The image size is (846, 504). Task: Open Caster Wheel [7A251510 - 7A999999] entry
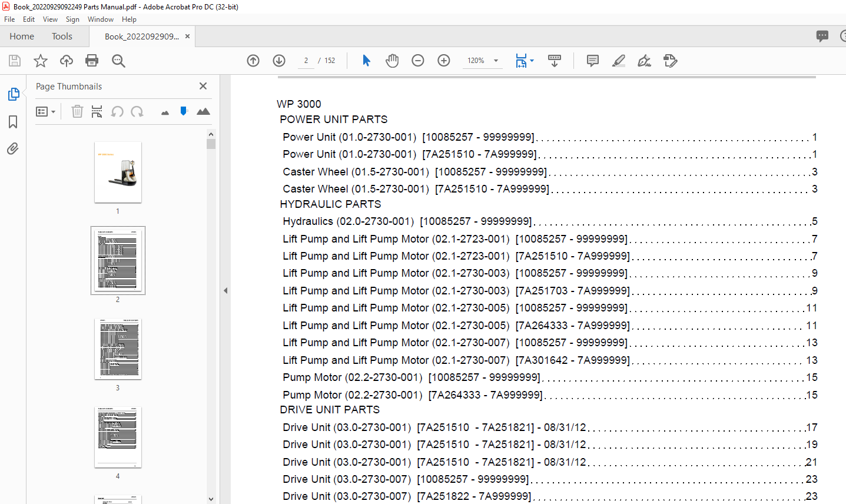tap(550, 189)
